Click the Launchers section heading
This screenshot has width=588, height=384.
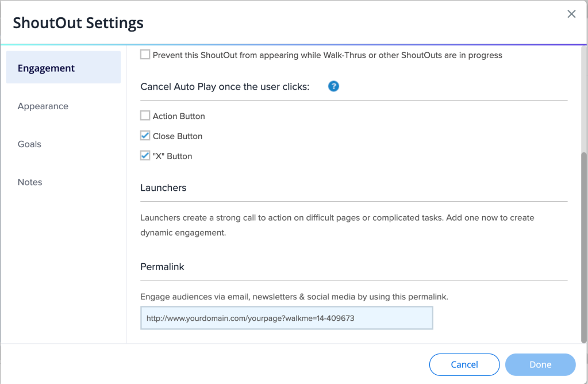point(163,187)
